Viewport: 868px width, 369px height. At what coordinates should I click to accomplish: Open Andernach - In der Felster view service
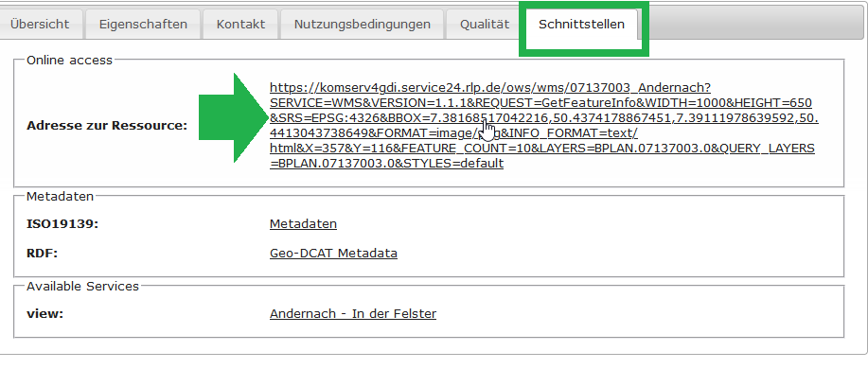[x=353, y=314]
